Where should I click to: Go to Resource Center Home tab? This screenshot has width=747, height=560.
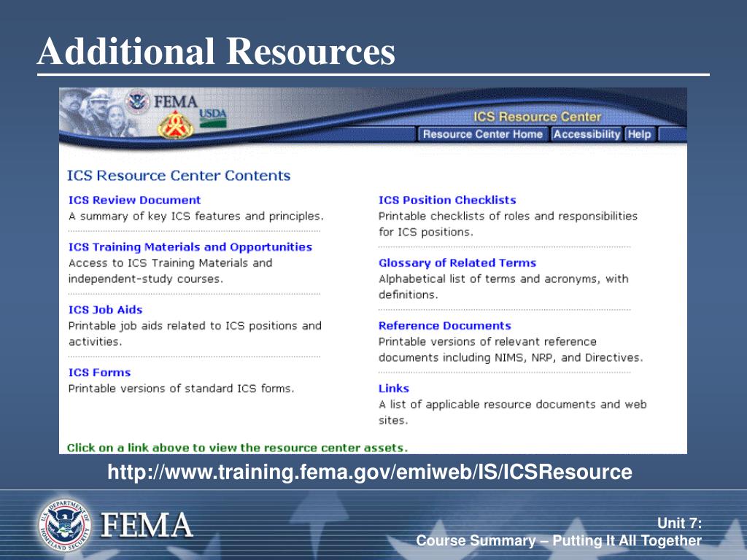pos(483,134)
